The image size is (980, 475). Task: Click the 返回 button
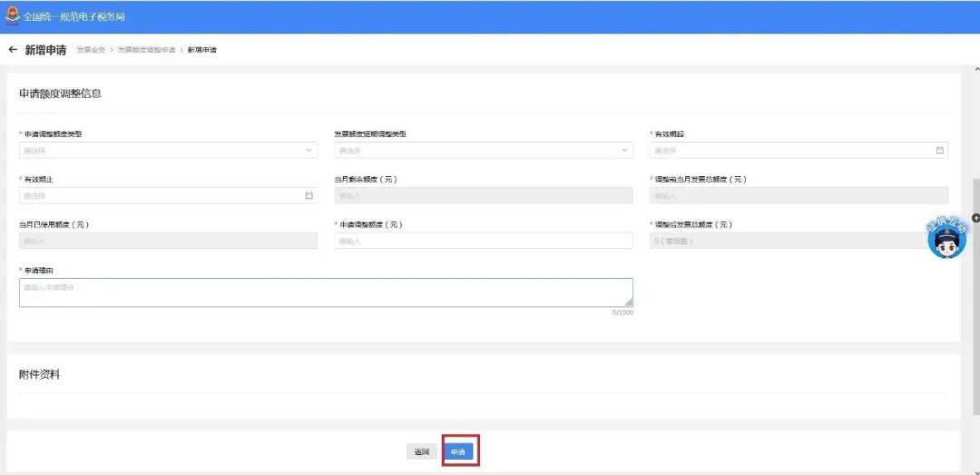point(421,451)
